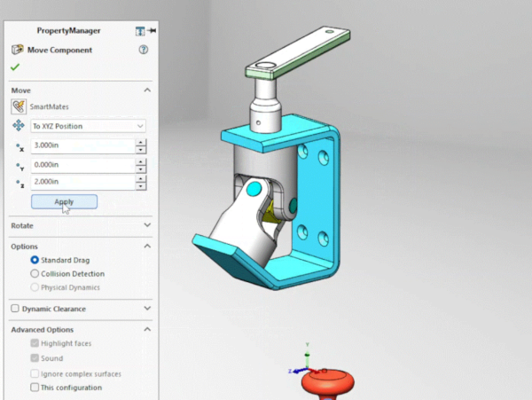The image size is (532, 400).
Task: Activate the SmartMates button
Action: point(18,106)
